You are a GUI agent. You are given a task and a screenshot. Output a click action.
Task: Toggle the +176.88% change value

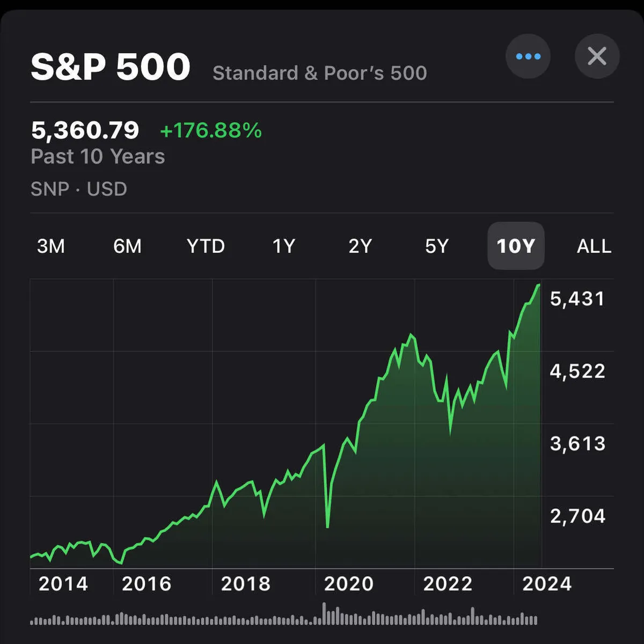211,130
